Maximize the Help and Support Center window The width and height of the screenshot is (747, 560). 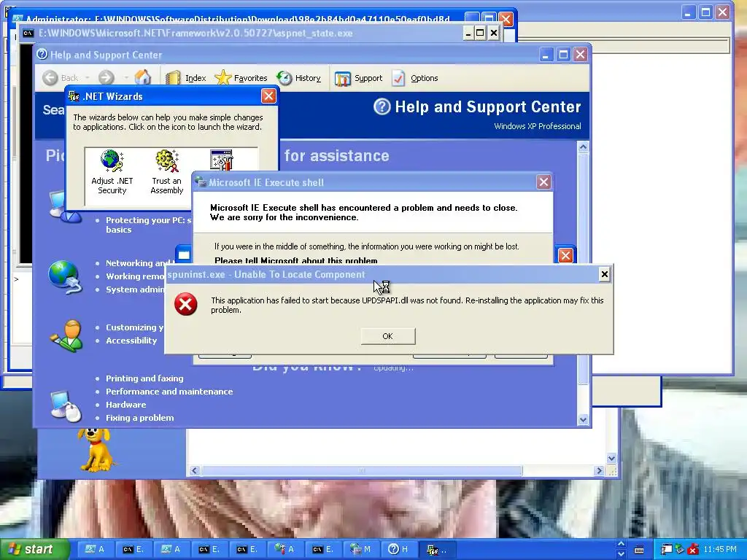point(563,54)
